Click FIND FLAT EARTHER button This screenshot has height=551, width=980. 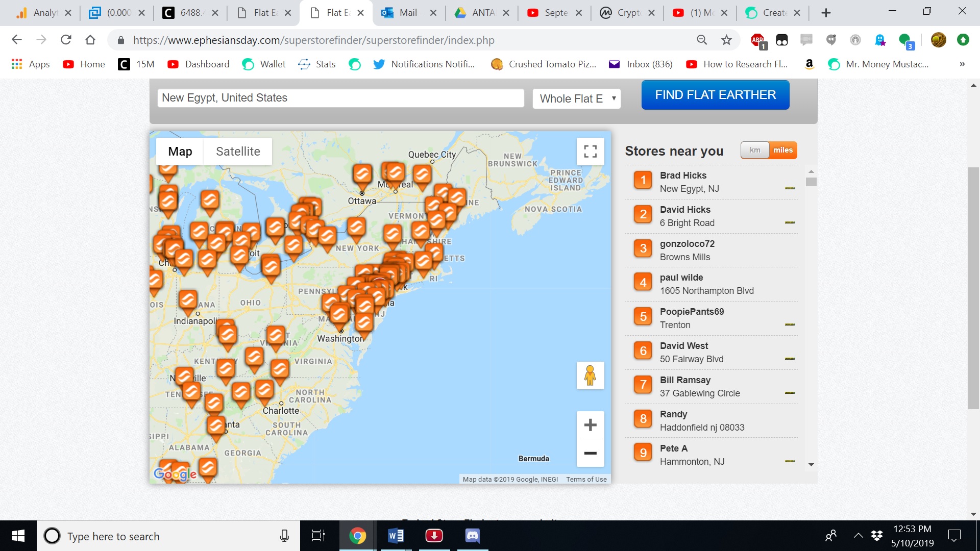715,95
